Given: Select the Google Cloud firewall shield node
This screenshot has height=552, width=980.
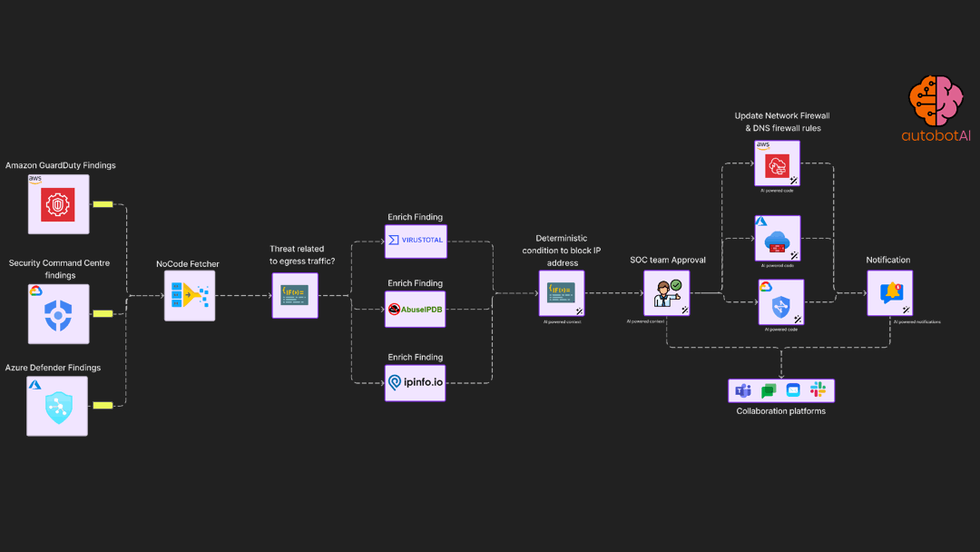Looking at the screenshot, I should tap(781, 302).
